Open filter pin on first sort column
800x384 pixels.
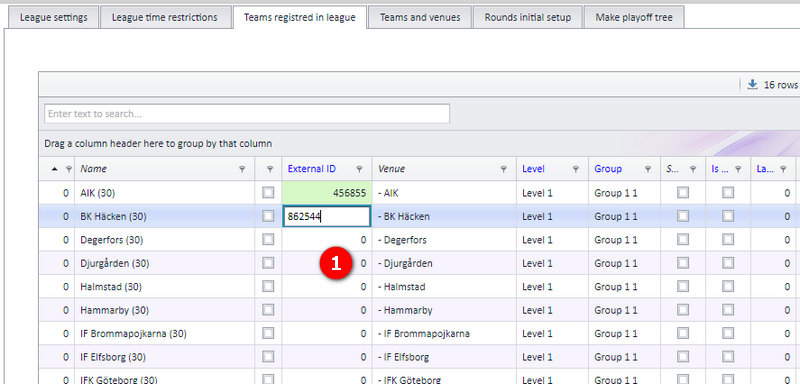pos(68,169)
